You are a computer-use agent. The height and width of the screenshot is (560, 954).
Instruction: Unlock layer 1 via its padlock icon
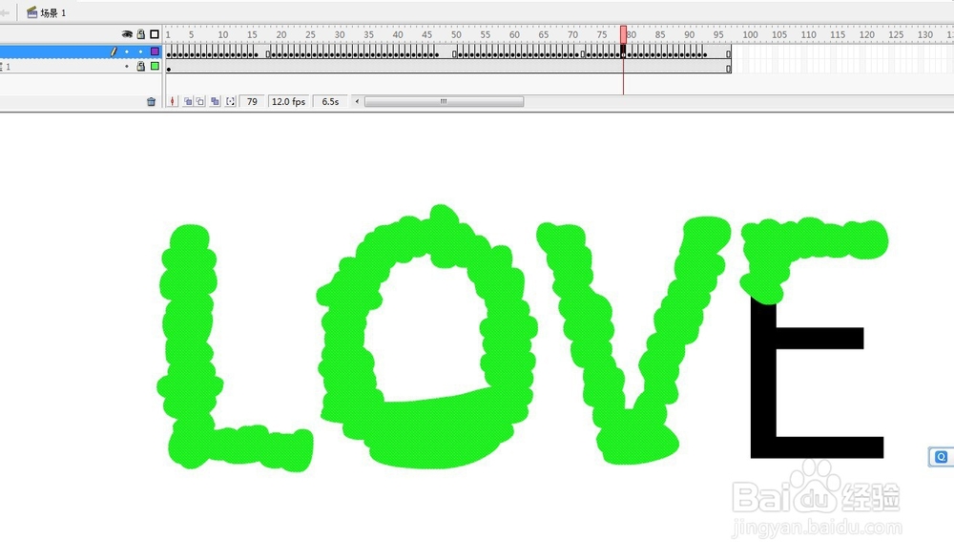click(140, 66)
